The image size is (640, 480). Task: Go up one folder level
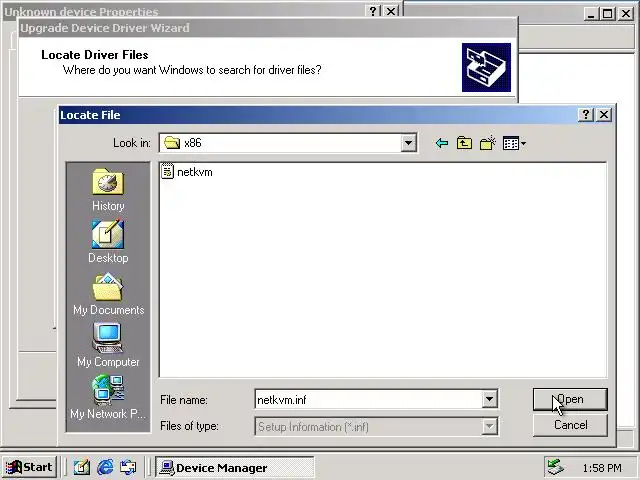[464, 143]
